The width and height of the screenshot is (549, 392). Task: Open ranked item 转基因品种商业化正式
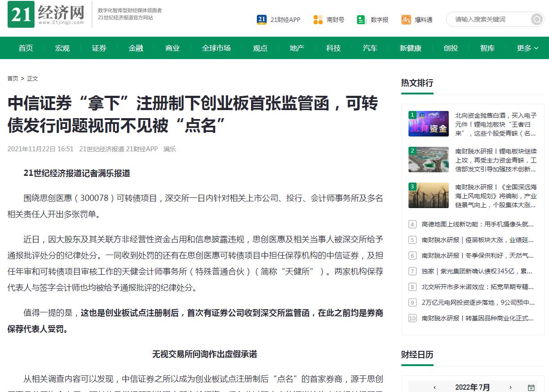[478, 318]
